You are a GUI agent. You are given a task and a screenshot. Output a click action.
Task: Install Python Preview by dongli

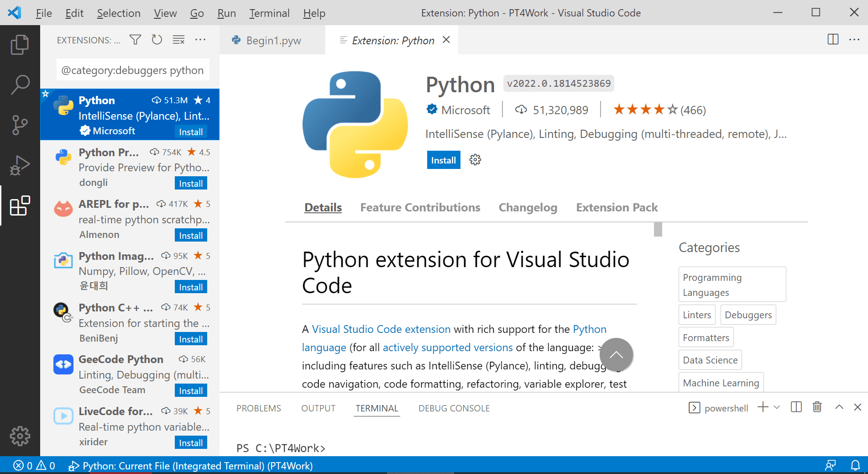[191, 183]
